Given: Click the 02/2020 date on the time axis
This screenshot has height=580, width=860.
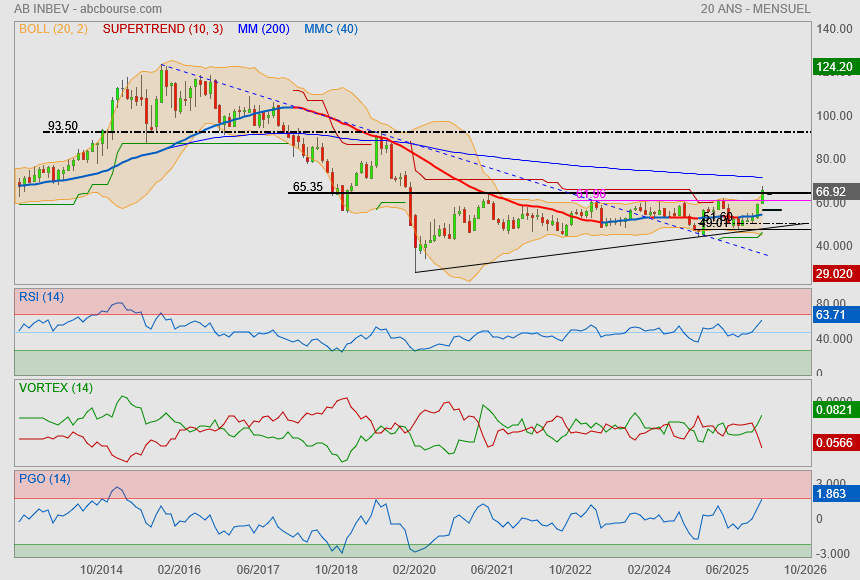Looking at the screenshot, I should 414,569.
